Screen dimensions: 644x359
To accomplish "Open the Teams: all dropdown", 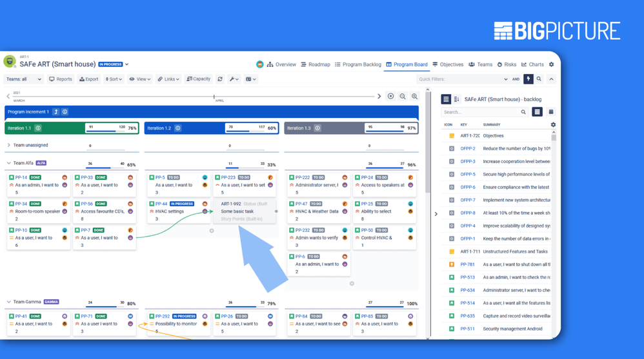I will click(x=24, y=79).
